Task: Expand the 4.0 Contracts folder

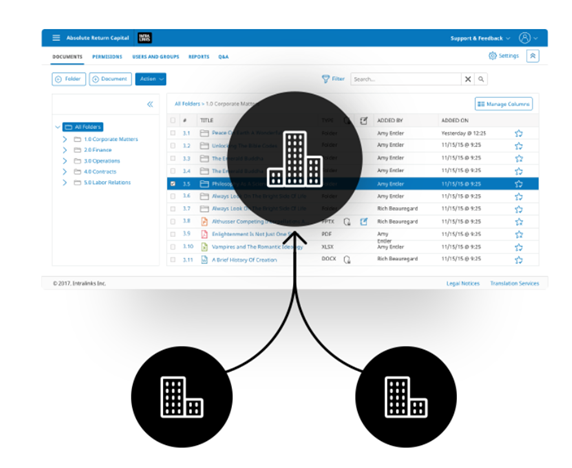Action: [65, 171]
